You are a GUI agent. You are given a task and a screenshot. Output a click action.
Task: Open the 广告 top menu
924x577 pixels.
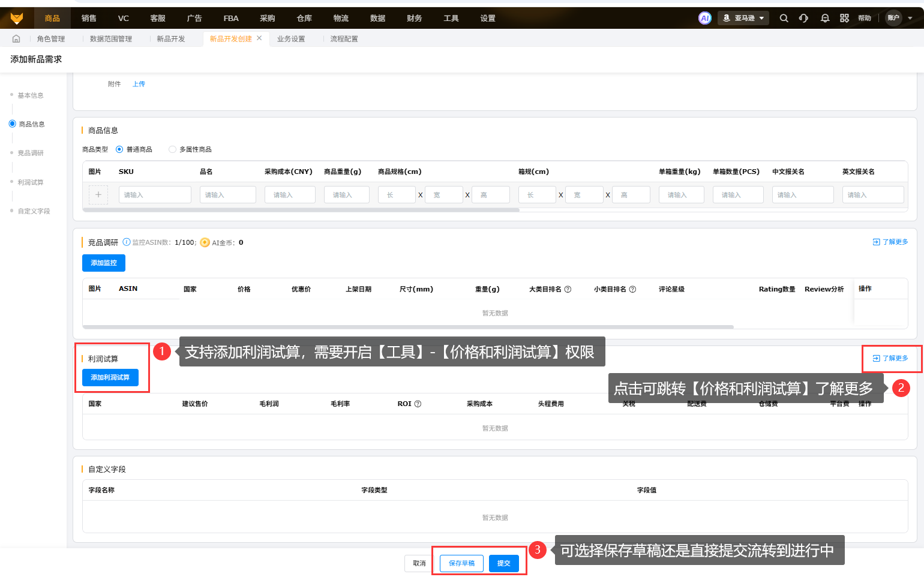pos(194,18)
